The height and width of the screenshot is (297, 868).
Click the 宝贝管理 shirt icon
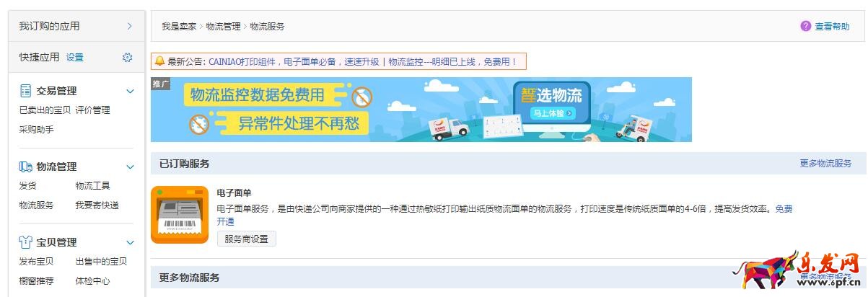25,242
